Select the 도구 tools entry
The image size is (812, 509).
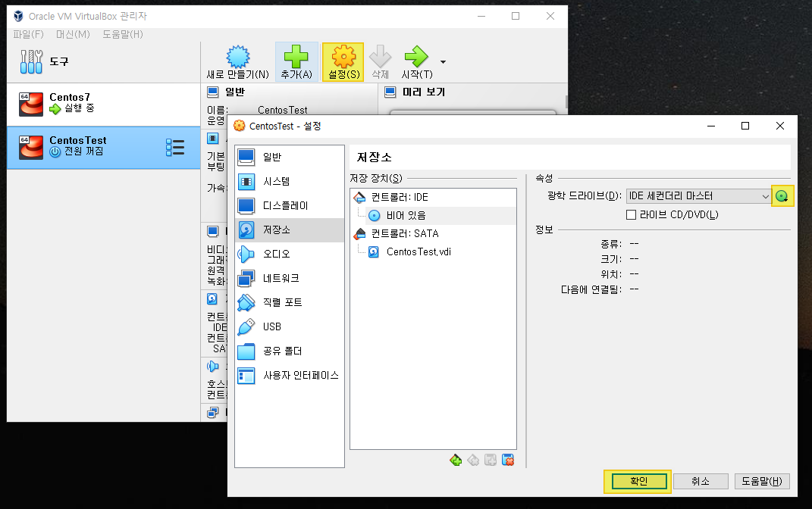click(x=104, y=61)
